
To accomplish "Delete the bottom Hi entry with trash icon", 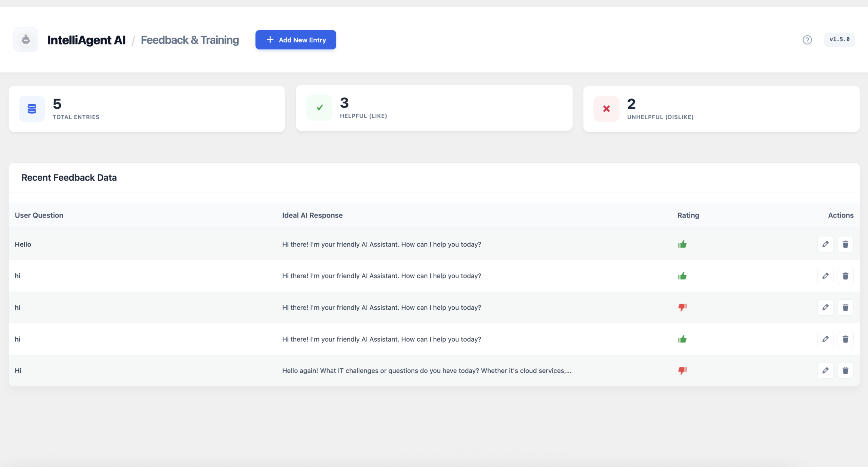I will tap(846, 370).
